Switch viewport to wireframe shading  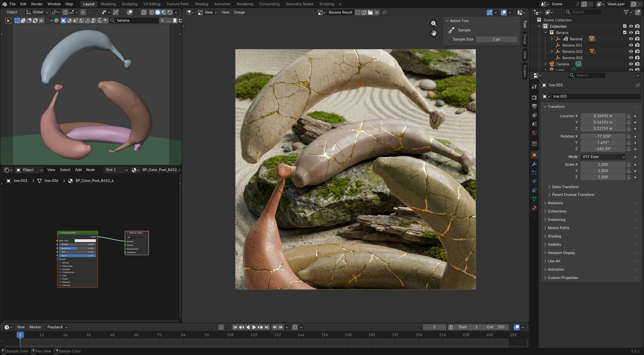152,12
